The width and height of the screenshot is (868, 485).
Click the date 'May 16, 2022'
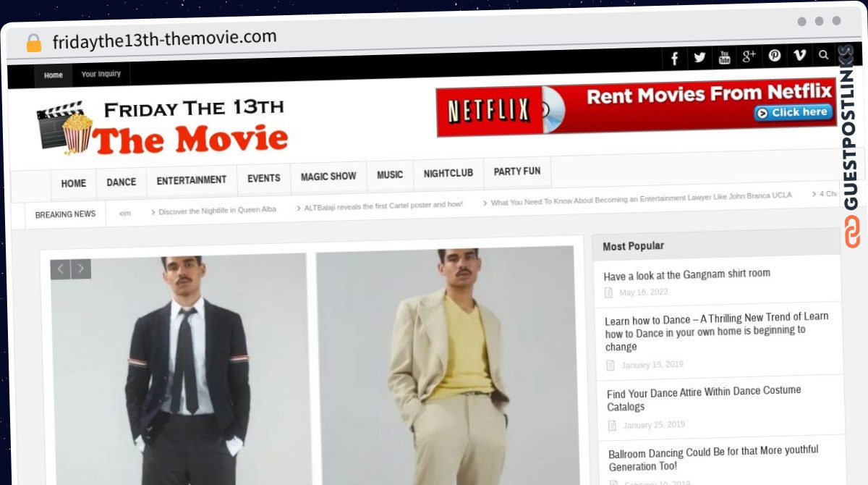(644, 292)
